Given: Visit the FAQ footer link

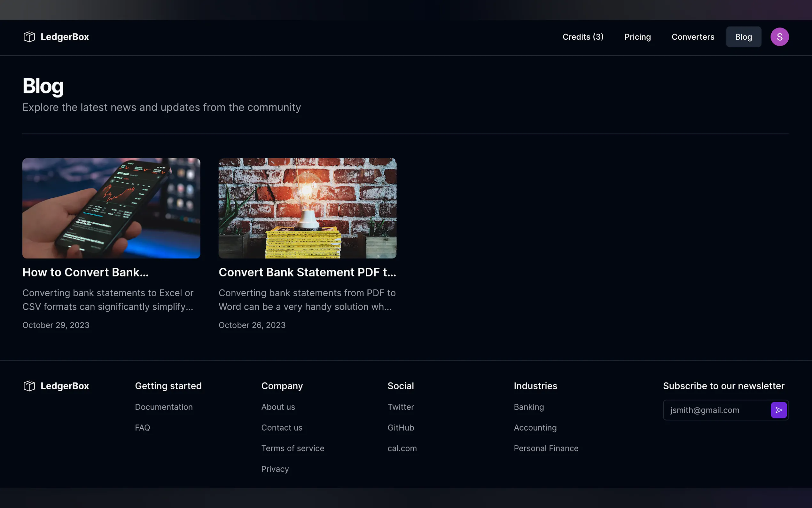Looking at the screenshot, I should click(142, 428).
